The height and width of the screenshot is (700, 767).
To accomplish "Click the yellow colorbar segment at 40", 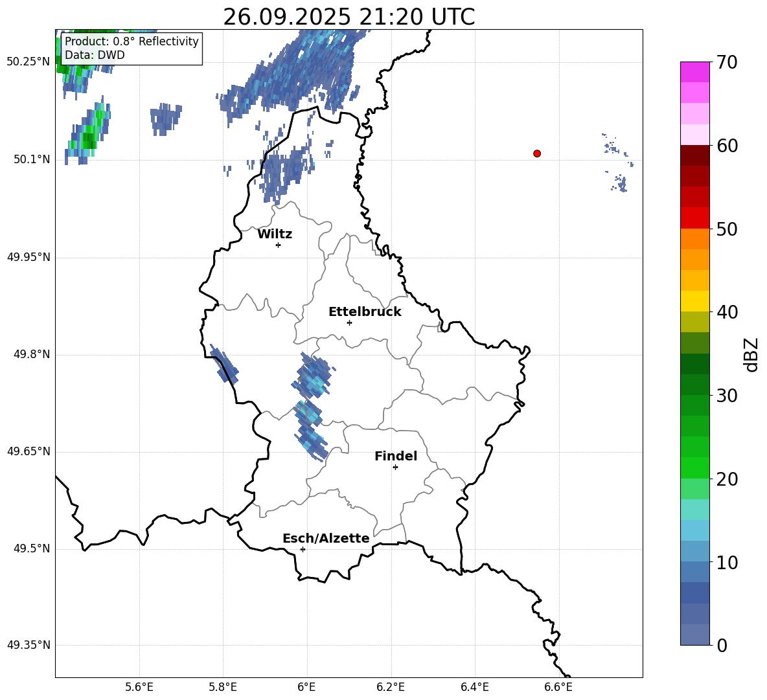I will 694,301.
